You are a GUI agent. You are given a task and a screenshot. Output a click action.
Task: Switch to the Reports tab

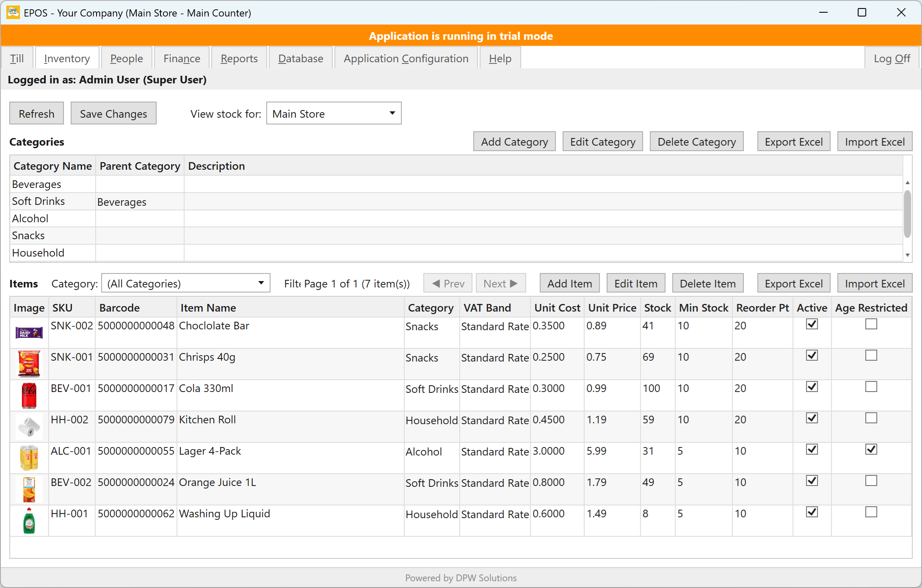[x=239, y=58]
